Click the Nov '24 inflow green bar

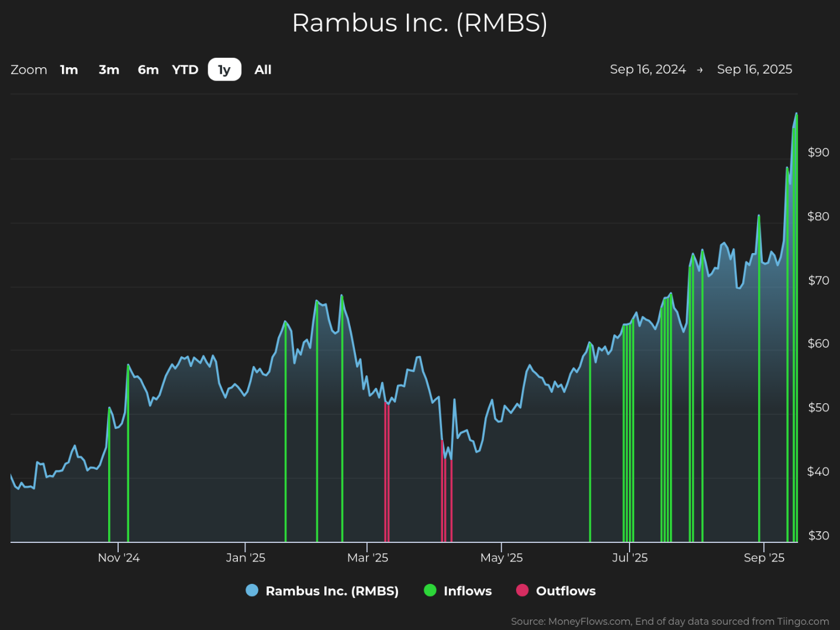point(128,453)
